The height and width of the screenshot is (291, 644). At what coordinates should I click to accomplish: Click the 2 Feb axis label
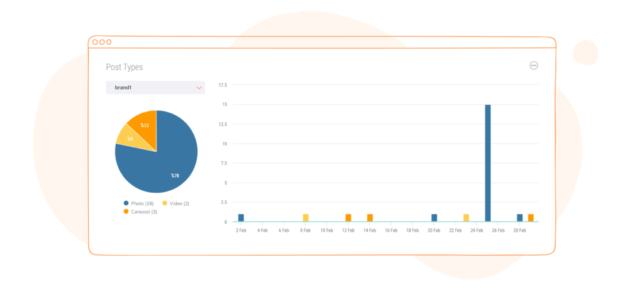241,231
